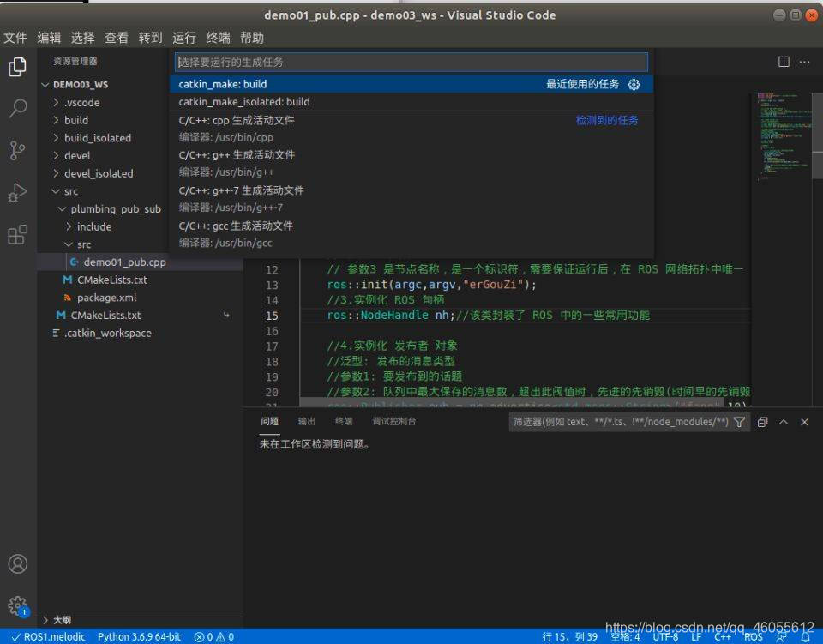Image resolution: width=823 pixels, height=644 pixels.
Task: Open the 查看 (View) menu
Action: 117,38
